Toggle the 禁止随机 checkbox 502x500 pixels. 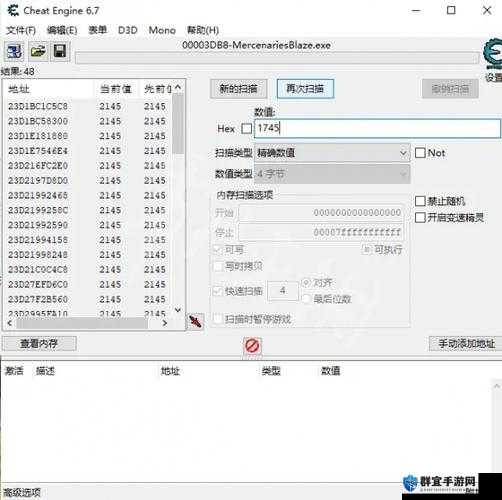click(420, 201)
